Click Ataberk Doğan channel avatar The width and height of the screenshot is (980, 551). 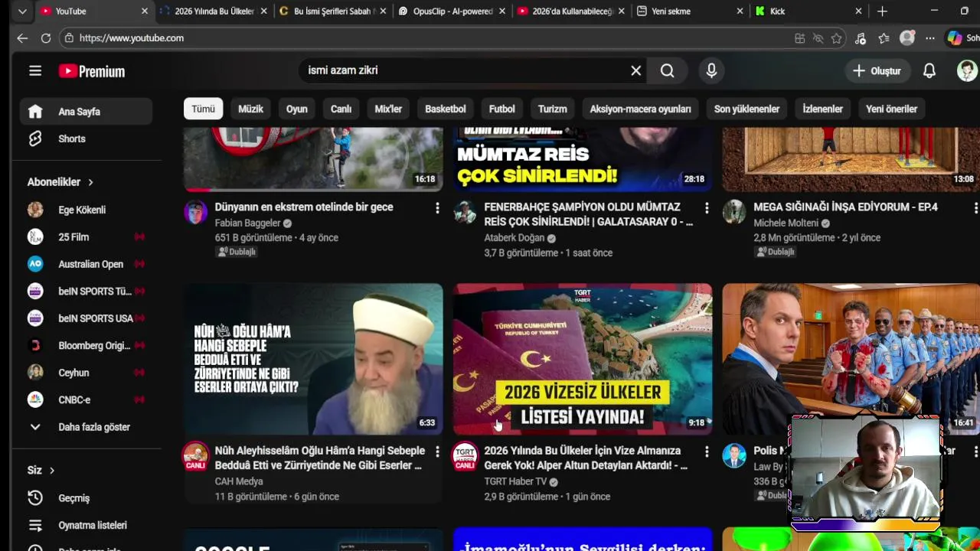point(465,212)
